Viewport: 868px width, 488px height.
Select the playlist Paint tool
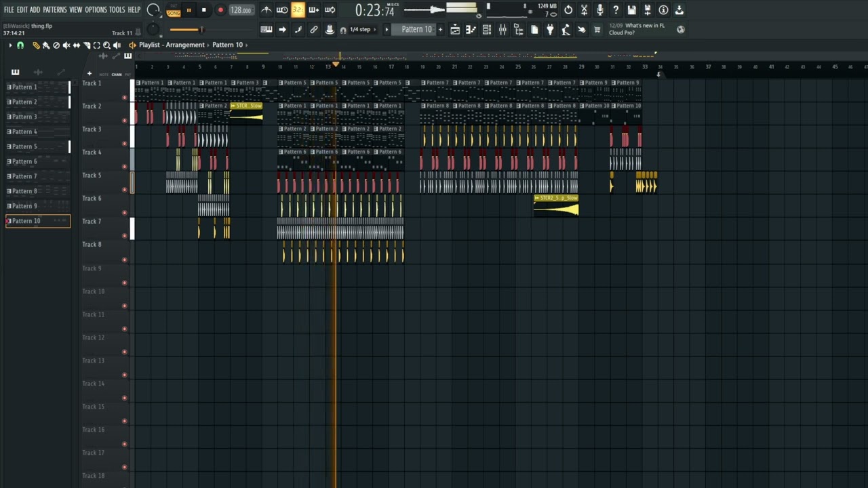coord(46,45)
